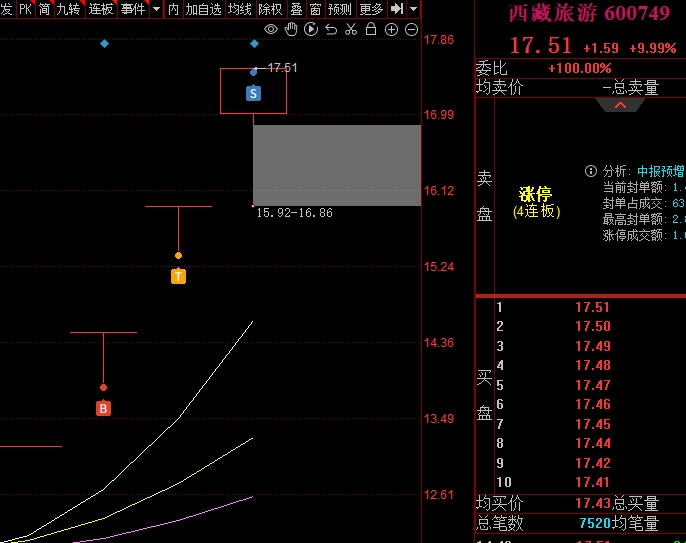Click the gray 15.92-16.86 forecast zone
This screenshot has height=543, width=686.
337,165
